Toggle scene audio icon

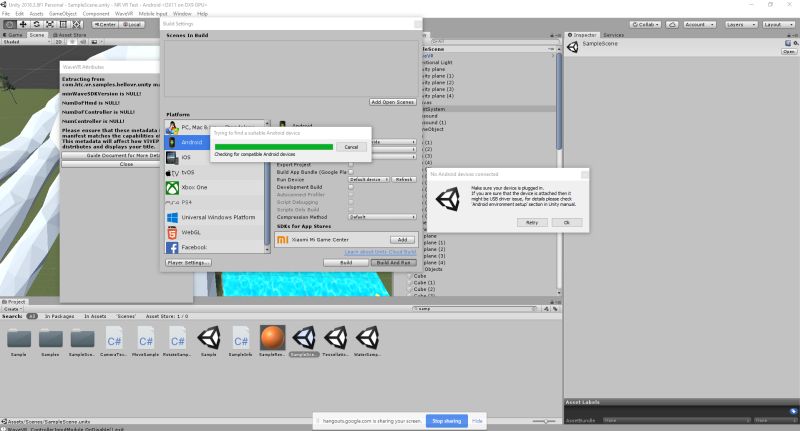point(82,42)
